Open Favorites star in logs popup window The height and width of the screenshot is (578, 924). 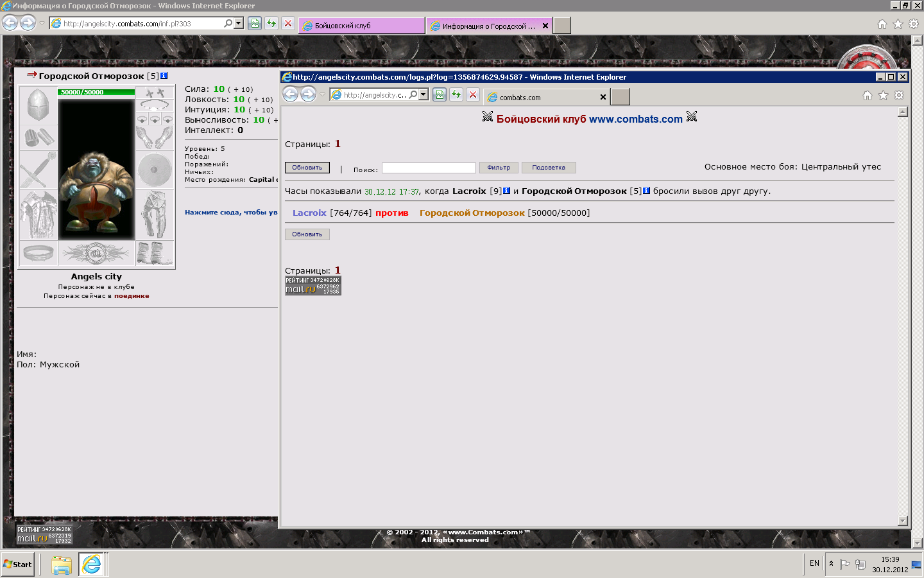pos(884,96)
